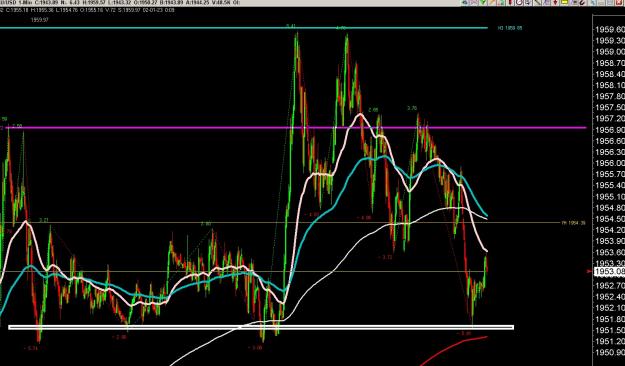Viewport: 625px width, 366px height.
Task: Click the 1959.97 value near top left
Action: (39, 20)
